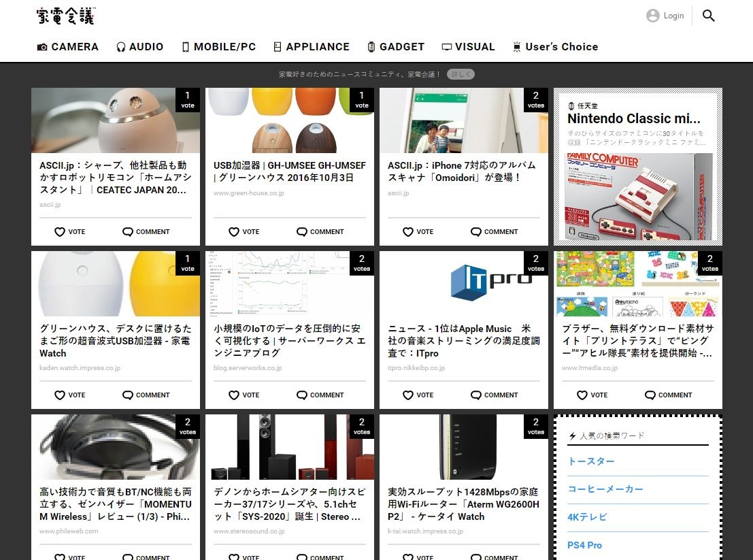Click the Login user avatar icon
Screen dimensions: 753x560
tap(652, 16)
